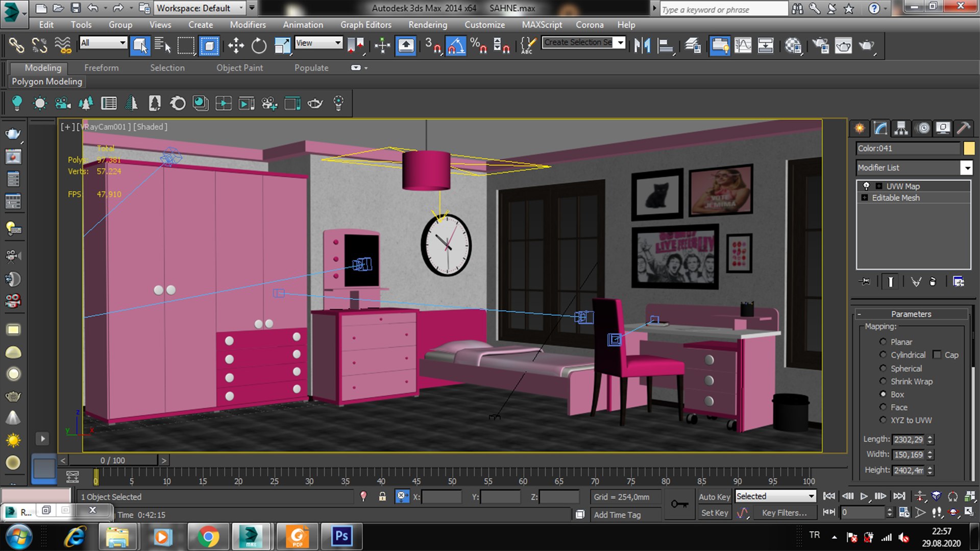
Task: Open the Material Editor icon
Action: (x=793, y=45)
